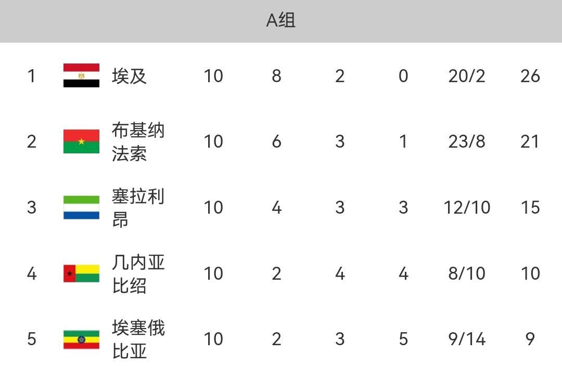Click the points value 15
The image size is (562, 392).
pyautogui.click(x=530, y=207)
